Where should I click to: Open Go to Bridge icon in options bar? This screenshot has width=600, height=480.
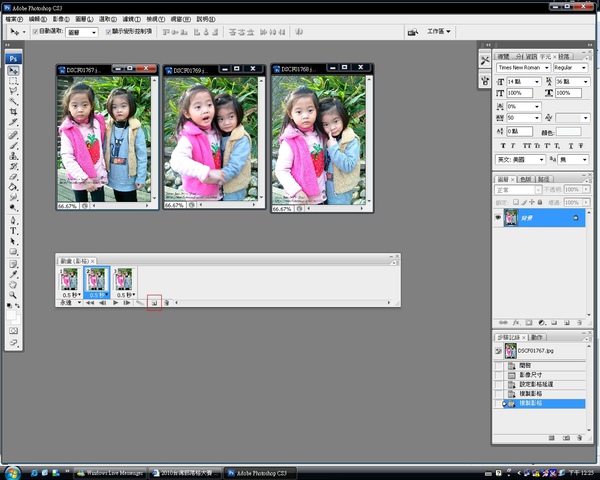[x=412, y=32]
